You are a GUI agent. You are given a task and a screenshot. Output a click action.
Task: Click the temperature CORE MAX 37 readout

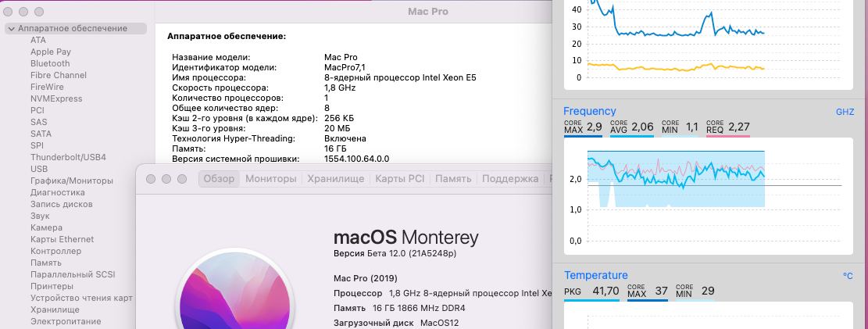click(648, 291)
